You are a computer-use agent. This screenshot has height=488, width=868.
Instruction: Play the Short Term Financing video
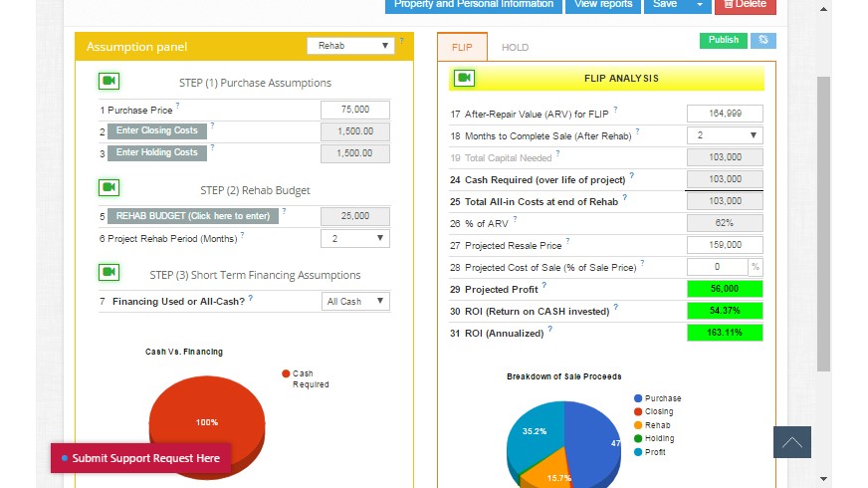(109, 273)
